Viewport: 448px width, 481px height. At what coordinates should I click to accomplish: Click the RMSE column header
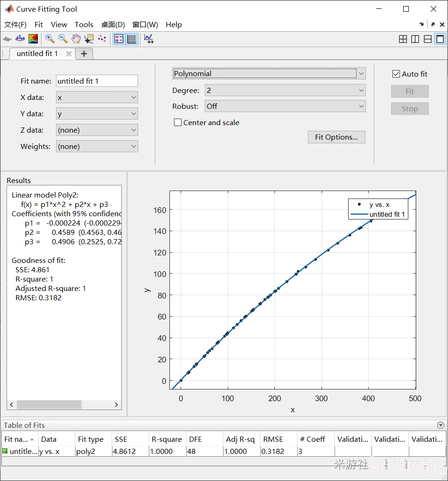[279, 439]
